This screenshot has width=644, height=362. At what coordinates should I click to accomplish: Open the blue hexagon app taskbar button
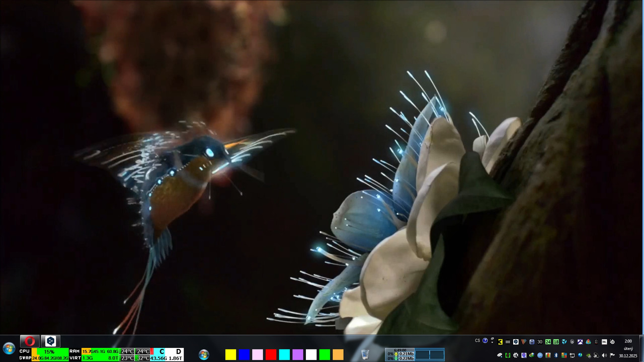(50, 341)
